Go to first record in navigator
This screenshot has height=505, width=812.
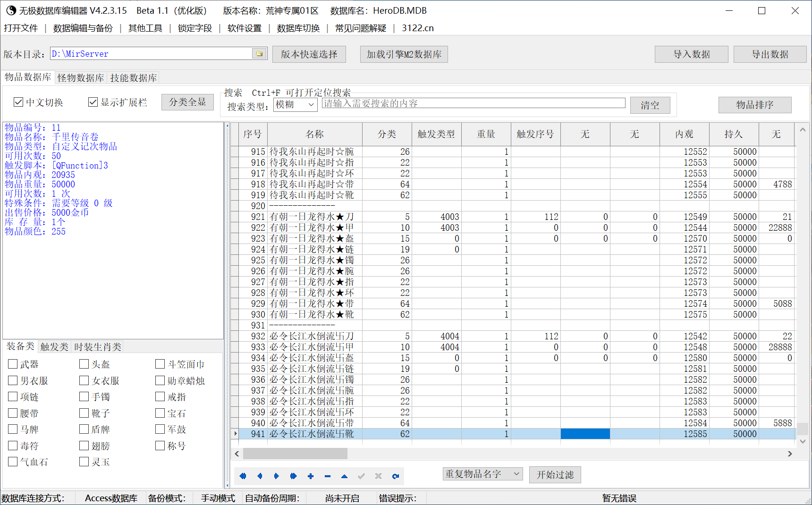[x=243, y=476]
